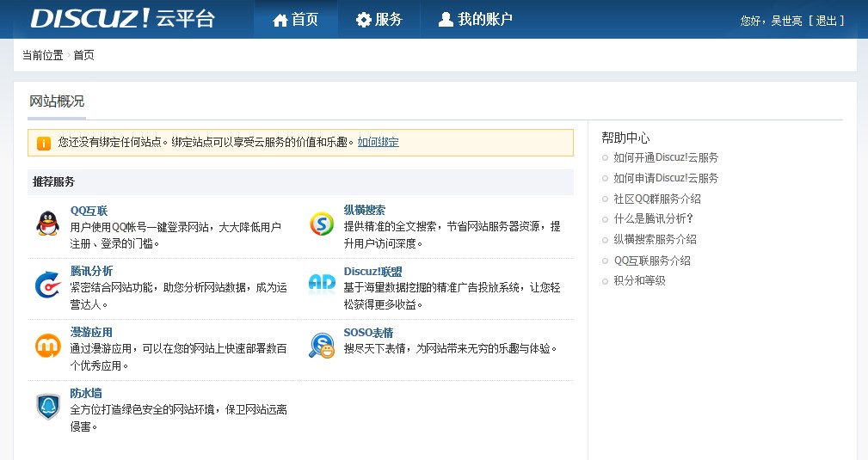868x460 pixels.
Task: Click the 如何绑定 link
Action: click(379, 142)
